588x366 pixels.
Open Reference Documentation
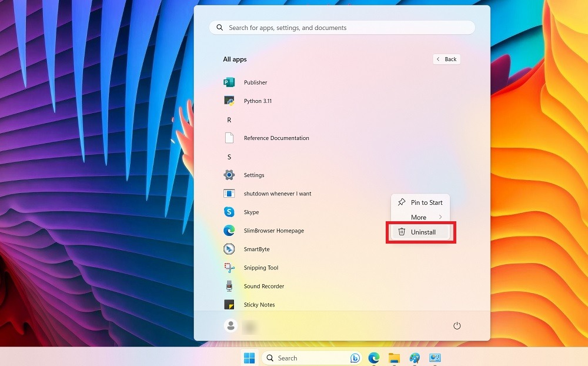(x=276, y=138)
